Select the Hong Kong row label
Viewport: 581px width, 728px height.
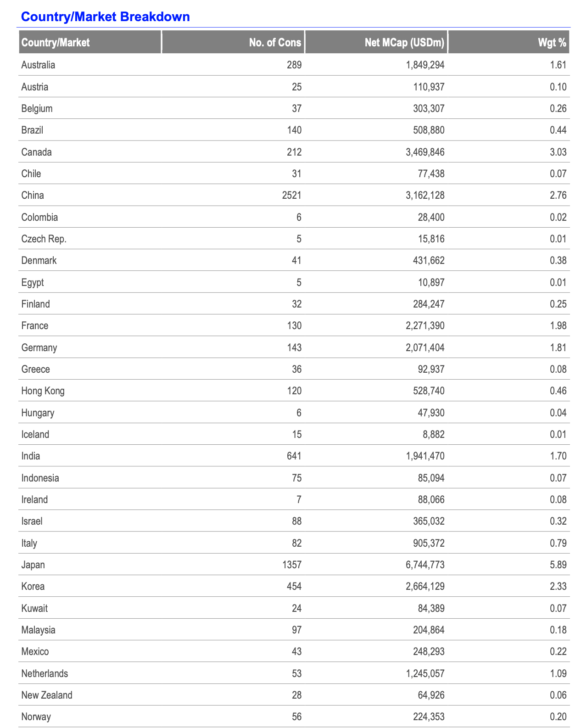43,391
